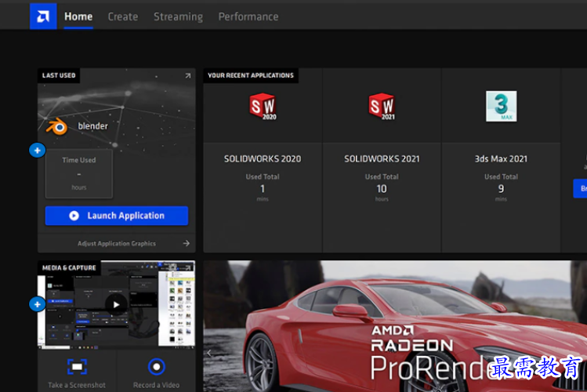Open the Radeon ProRender banner
Image resolution: width=587 pixels, height=392 pixels.
click(395, 326)
